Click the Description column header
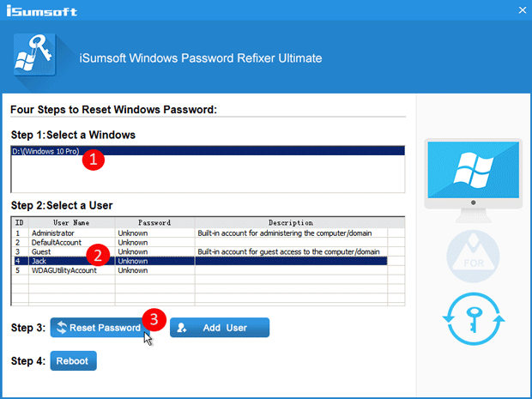This screenshot has height=399, width=532. click(x=291, y=222)
